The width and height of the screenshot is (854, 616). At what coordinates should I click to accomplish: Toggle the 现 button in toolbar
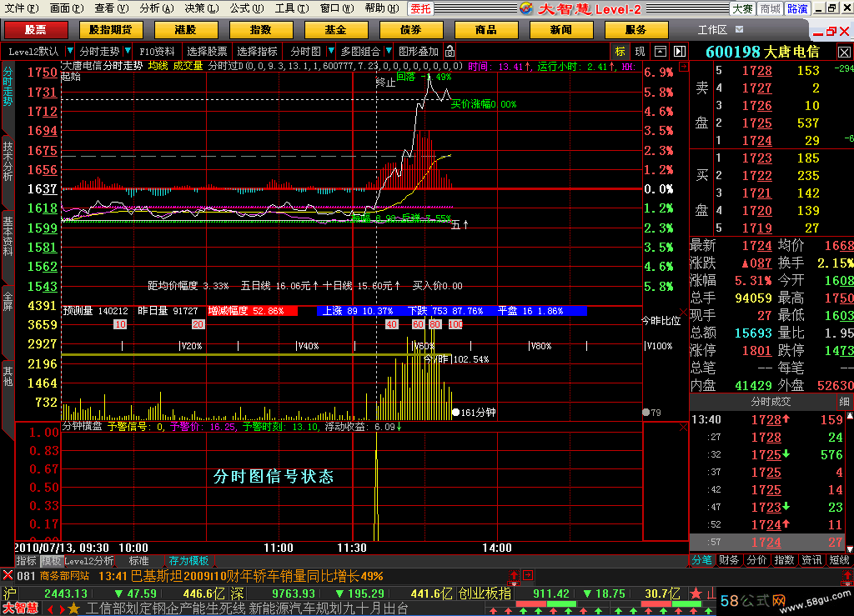coord(640,51)
